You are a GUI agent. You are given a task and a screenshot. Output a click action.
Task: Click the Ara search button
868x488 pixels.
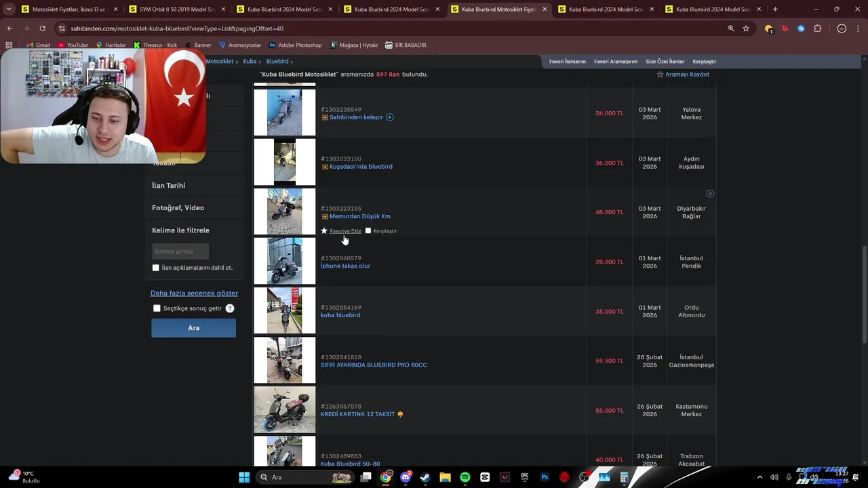click(x=194, y=328)
